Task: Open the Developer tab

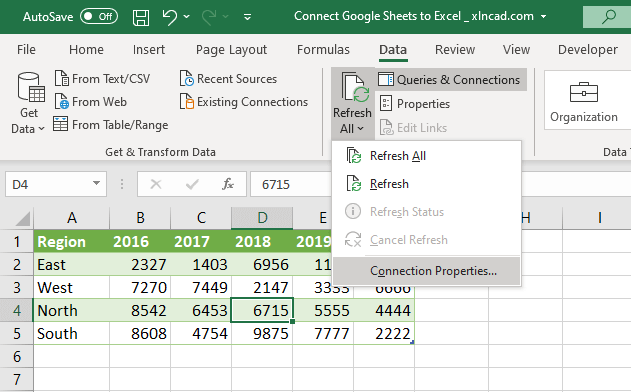Action: tap(588, 50)
